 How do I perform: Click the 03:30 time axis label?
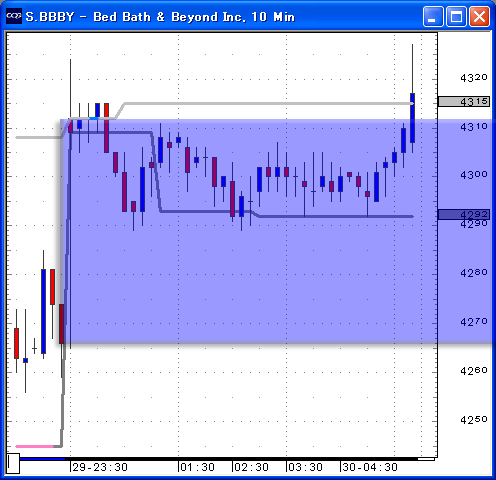click(305, 467)
